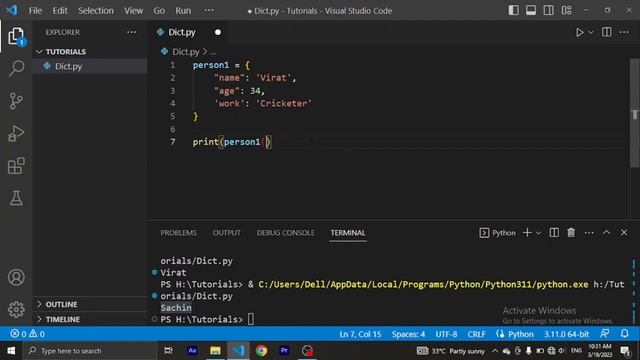Toggle panel layout icon in title bar
The width and height of the screenshot is (640, 360).
point(531,10)
